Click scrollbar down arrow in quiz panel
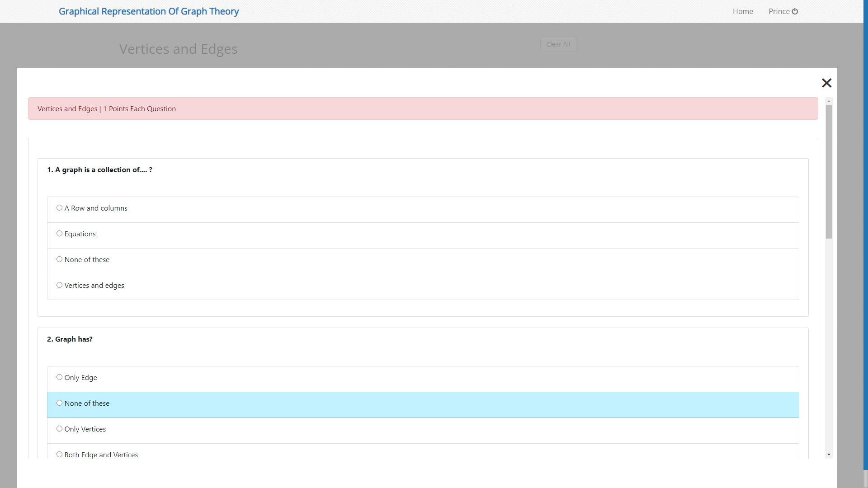This screenshot has height=488, width=868. [829, 455]
